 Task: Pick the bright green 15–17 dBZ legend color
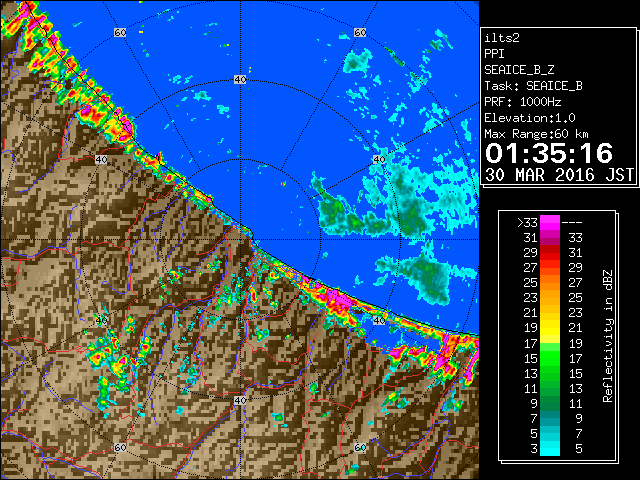pos(550,358)
